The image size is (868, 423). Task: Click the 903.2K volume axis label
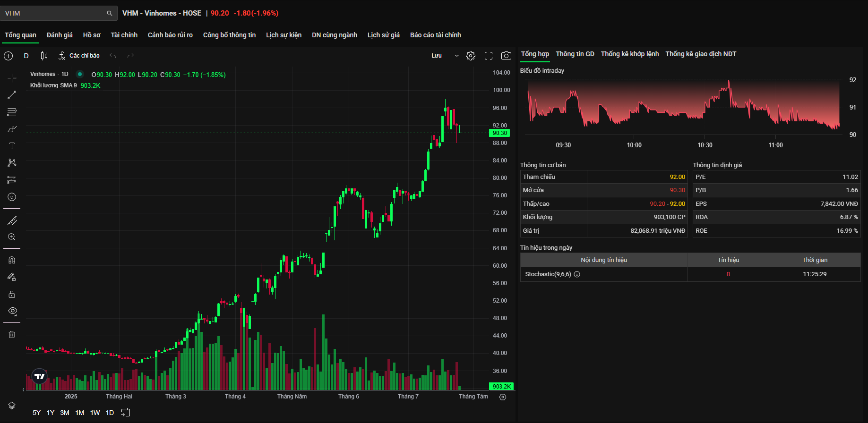tap(501, 386)
